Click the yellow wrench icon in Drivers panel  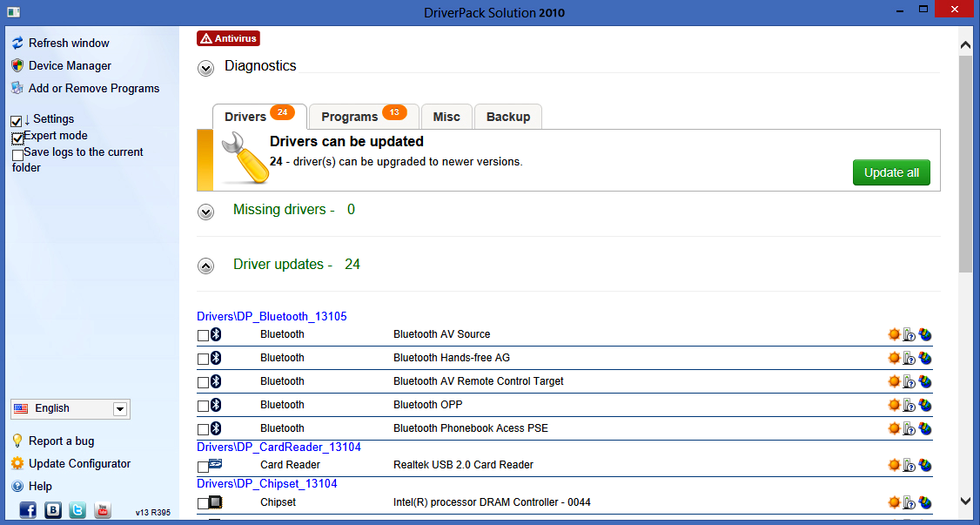[244, 158]
